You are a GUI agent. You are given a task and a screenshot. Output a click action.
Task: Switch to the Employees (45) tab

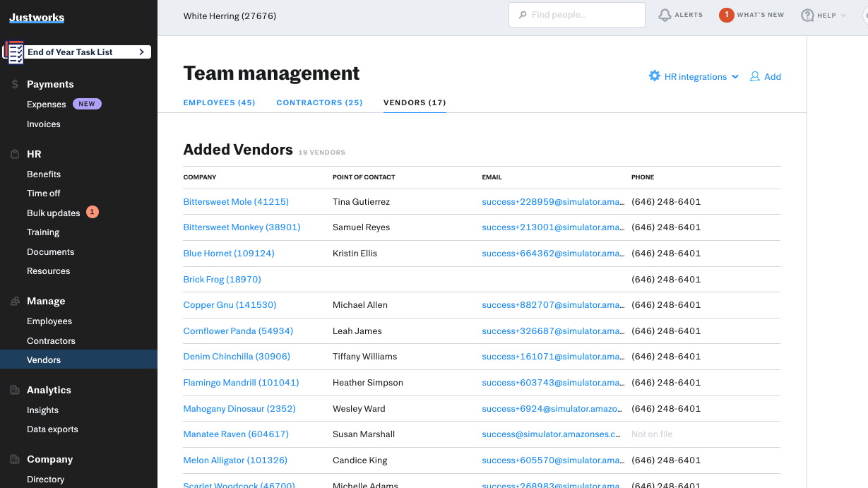(219, 102)
